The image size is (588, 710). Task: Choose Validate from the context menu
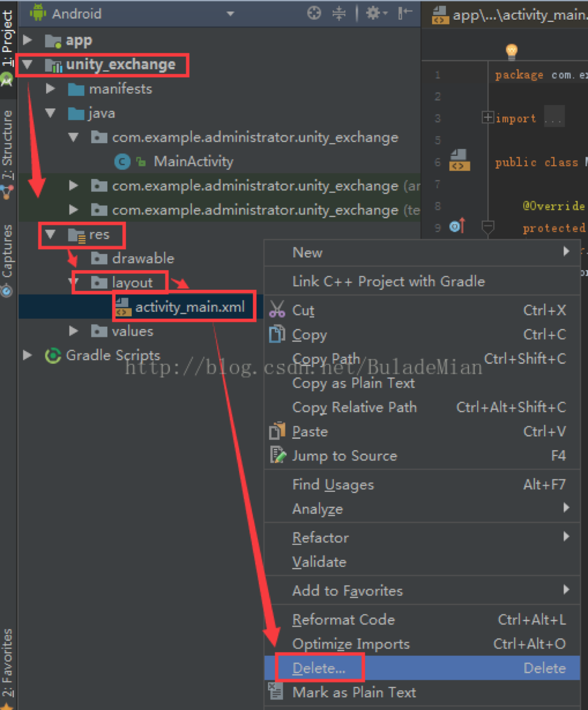coord(422,562)
